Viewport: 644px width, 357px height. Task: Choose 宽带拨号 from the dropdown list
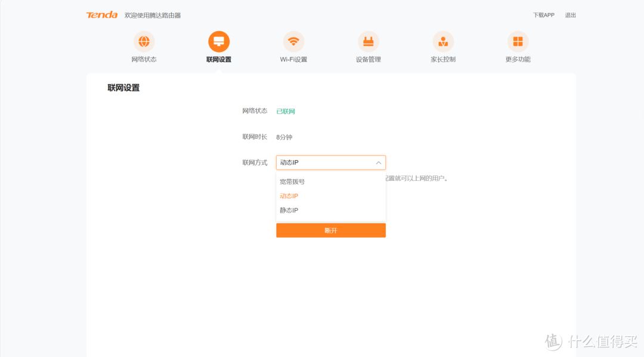tap(292, 181)
